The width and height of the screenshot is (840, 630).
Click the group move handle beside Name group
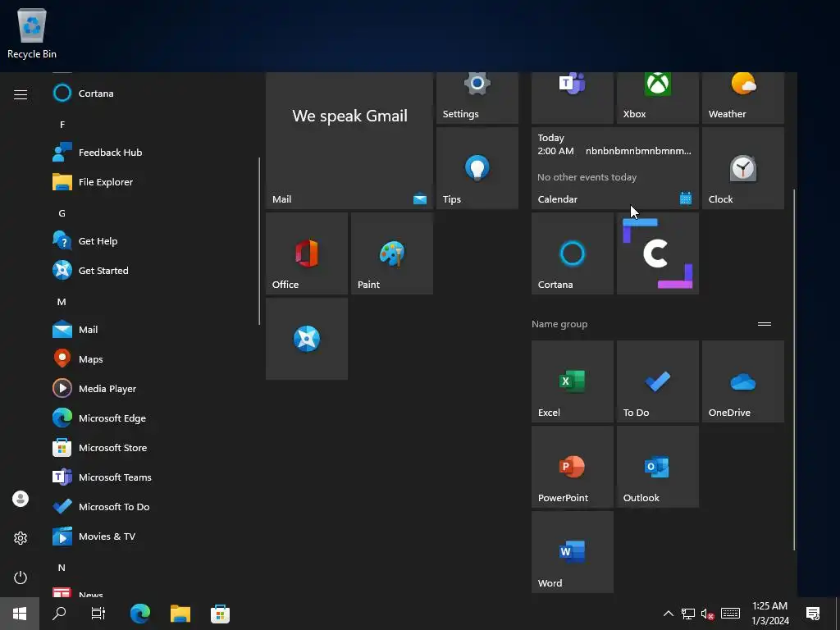click(x=765, y=323)
